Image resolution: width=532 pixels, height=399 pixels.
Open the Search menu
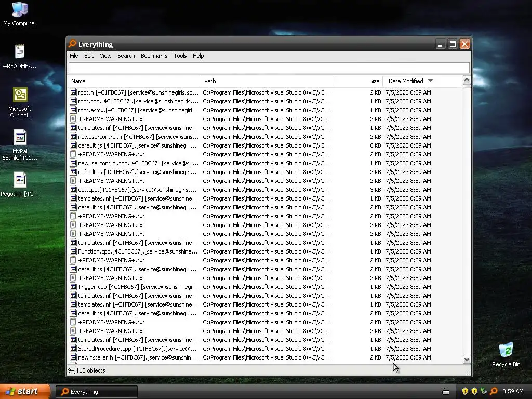126,56
